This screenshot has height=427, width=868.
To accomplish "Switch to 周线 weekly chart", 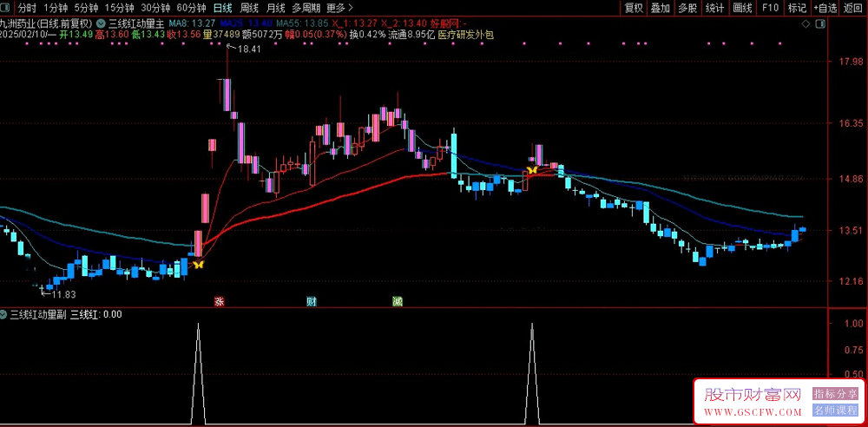I will click(x=250, y=8).
